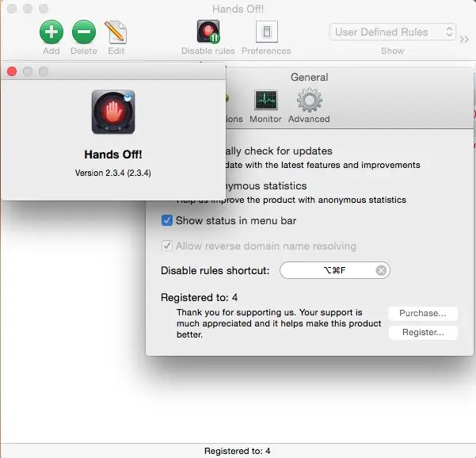Expand toolbar overflow chevrons
The image size is (476, 458).
click(x=464, y=40)
